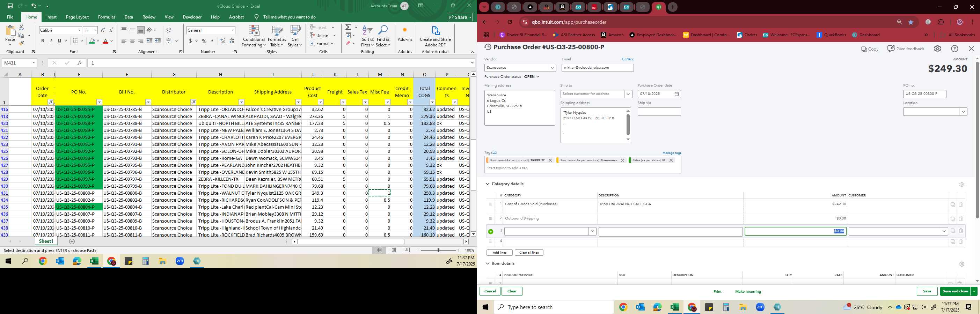Click the Clear all lines button
The height and width of the screenshot is (314, 980).
[x=529, y=253]
